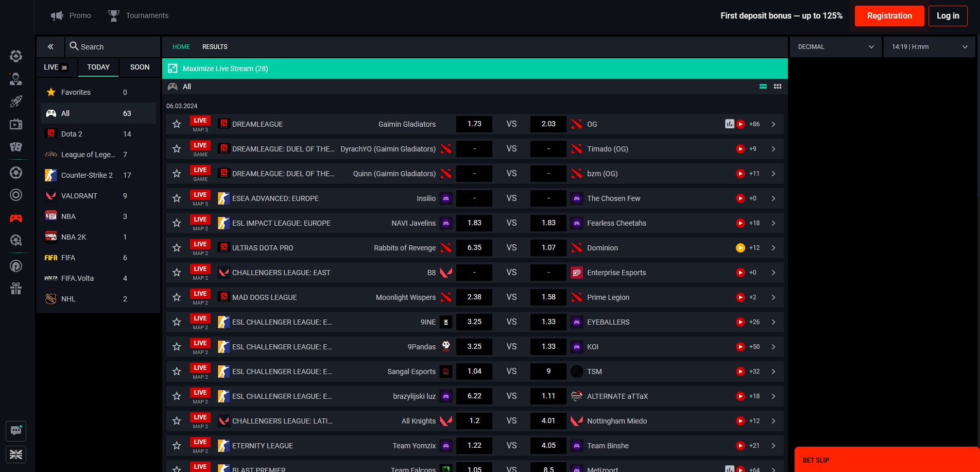Open cards icon in left rail
The image size is (980, 472).
point(16,147)
